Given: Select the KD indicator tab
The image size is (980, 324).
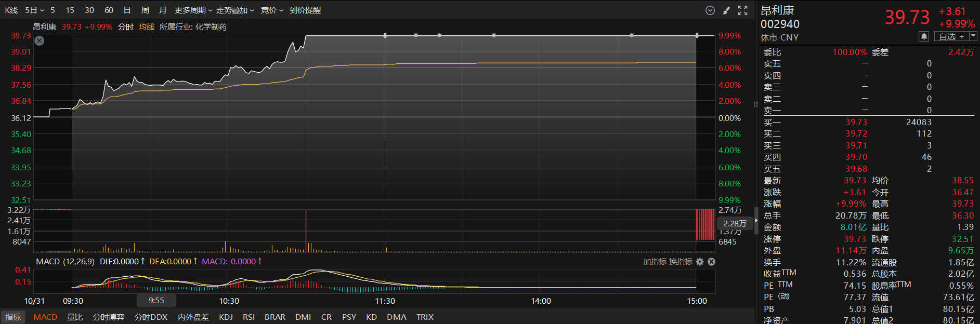Looking at the screenshot, I should coord(371,317).
